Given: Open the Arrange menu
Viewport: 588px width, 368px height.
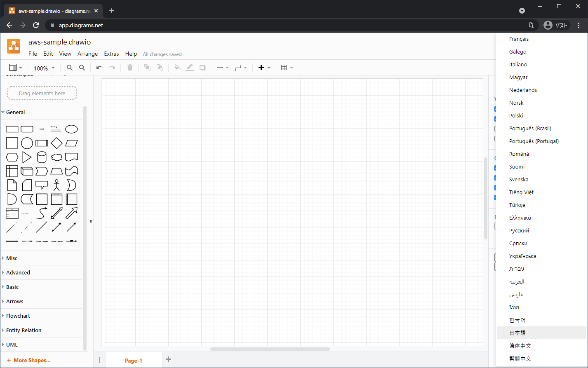Looking at the screenshot, I should point(87,54).
